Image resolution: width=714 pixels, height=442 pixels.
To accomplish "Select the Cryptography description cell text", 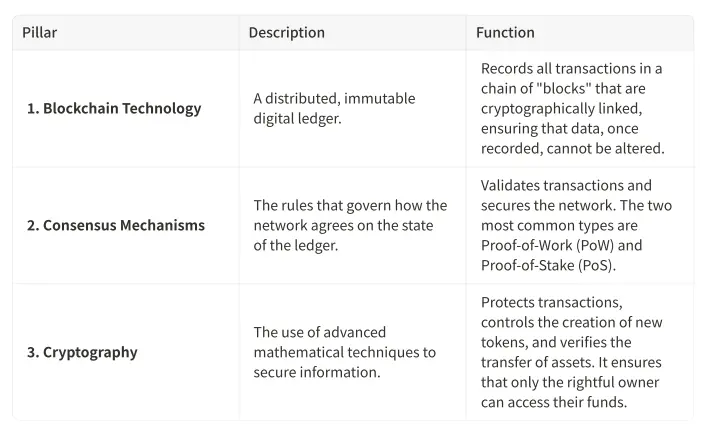I will point(344,352).
